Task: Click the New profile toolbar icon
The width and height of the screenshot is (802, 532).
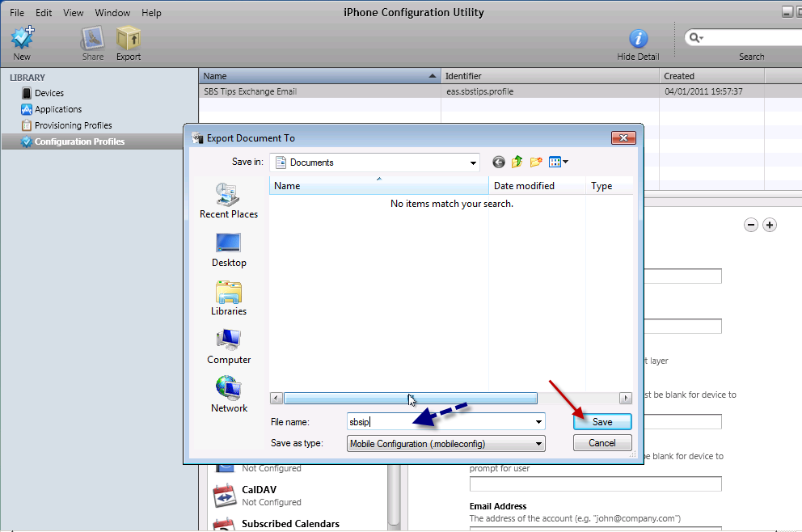Action: click(22, 39)
